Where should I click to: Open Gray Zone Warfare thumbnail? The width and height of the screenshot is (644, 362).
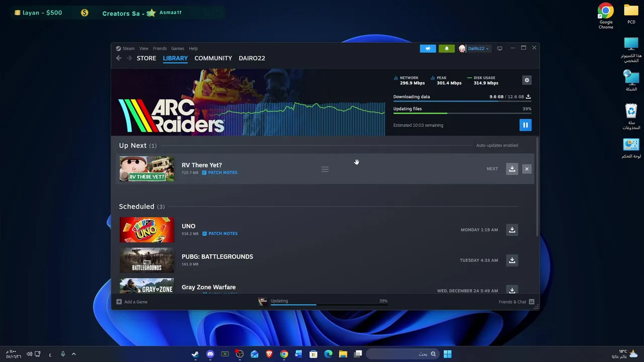[146, 286]
